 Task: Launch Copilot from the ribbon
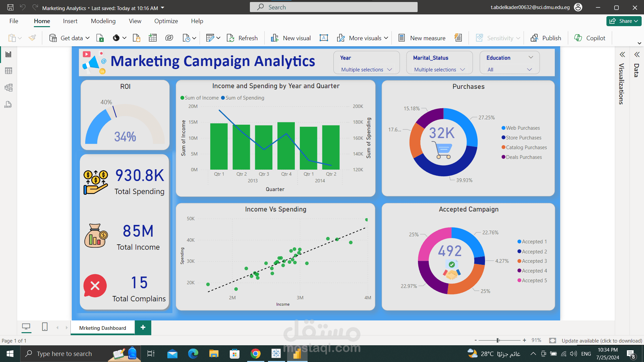[590, 38]
